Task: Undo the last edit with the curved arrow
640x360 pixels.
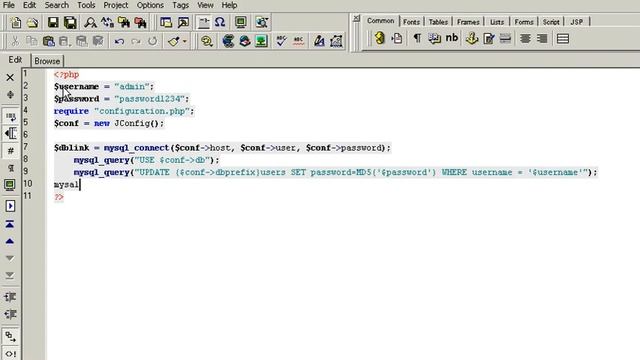Action: [x=119, y=41]
